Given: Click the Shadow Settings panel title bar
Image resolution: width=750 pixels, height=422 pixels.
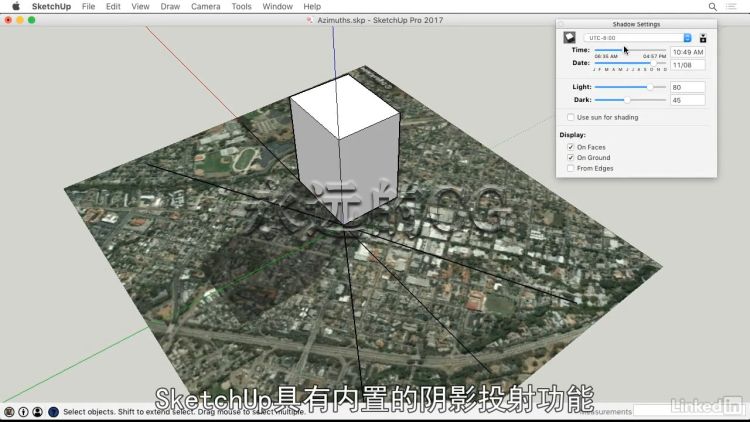Looking at the screenshot, I should (x=636, y=24).
